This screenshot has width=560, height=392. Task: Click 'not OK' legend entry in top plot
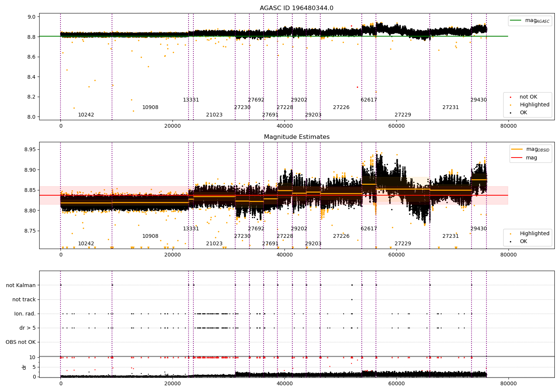tap(524, 97)
